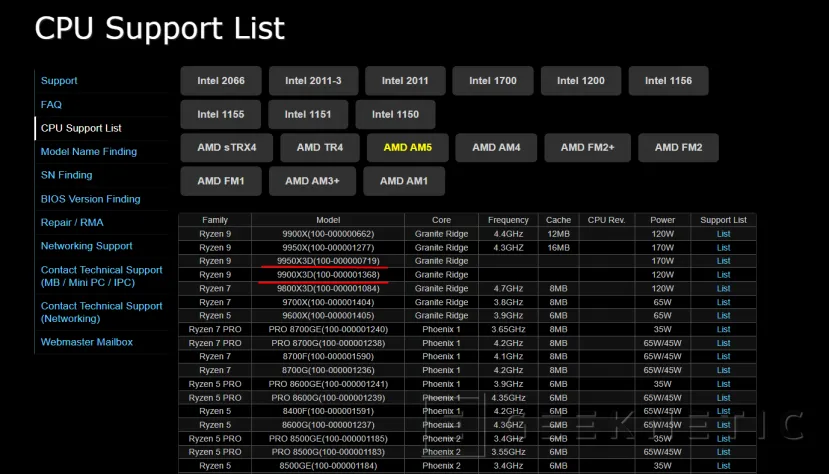Open support List for PRO 8700GE row
829x474 pixels.
[723, 329]
